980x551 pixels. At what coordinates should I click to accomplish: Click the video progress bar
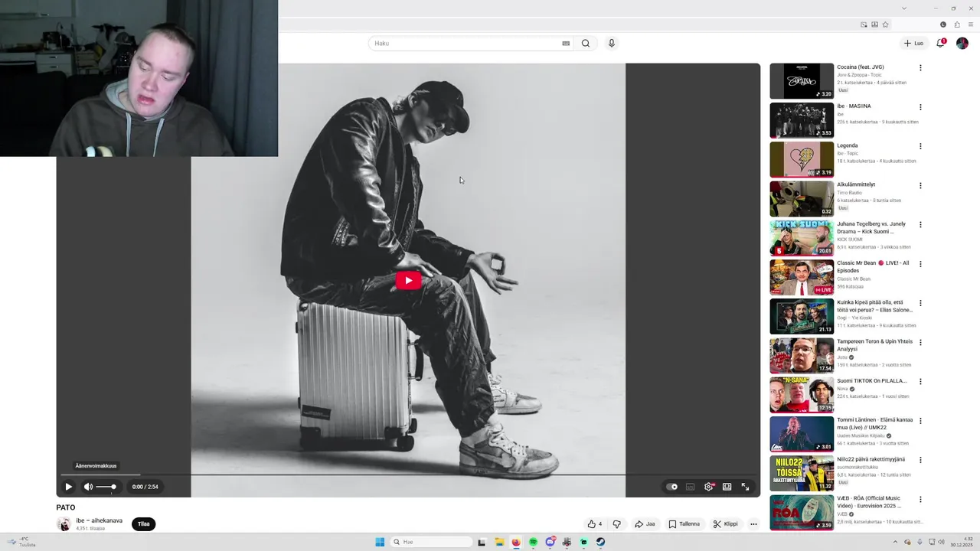[408, 474]
